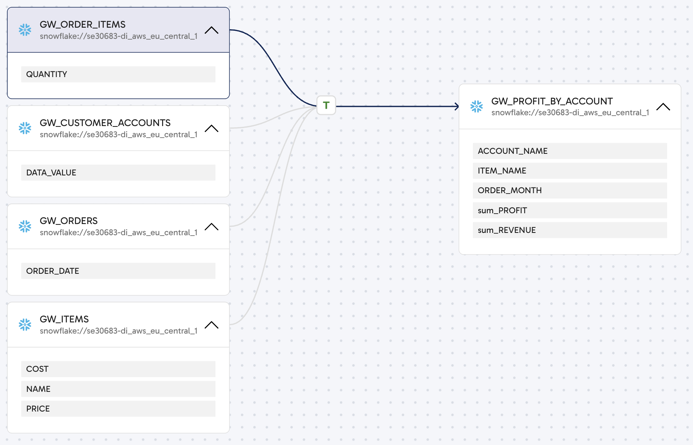Click the Snowflake icon on GW_PROFIT_BY_ACCOUNT node

coord(477,107)
